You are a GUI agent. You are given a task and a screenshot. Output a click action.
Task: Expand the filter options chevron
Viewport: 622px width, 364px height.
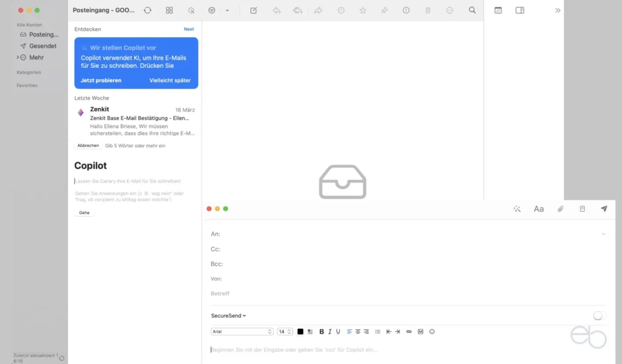(227, 10)
